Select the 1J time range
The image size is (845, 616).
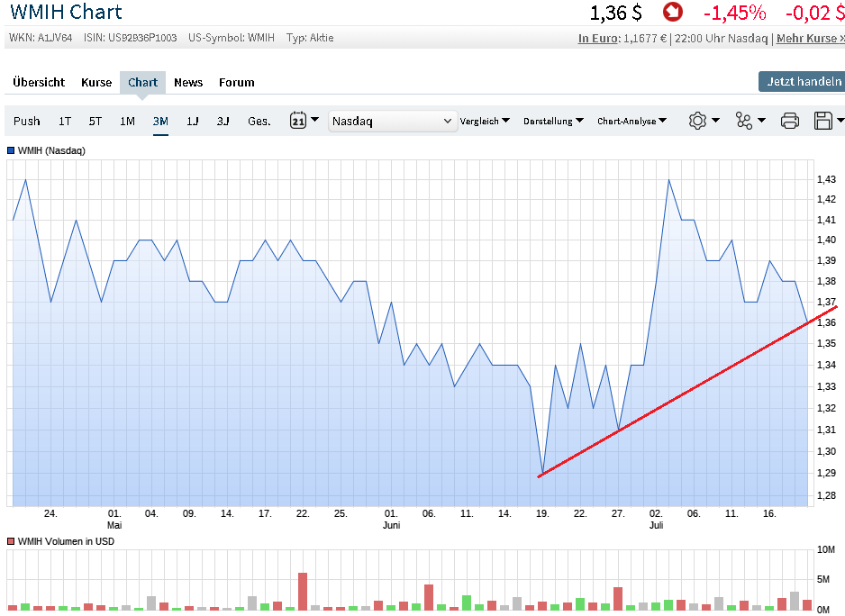(x=193, y=122)
